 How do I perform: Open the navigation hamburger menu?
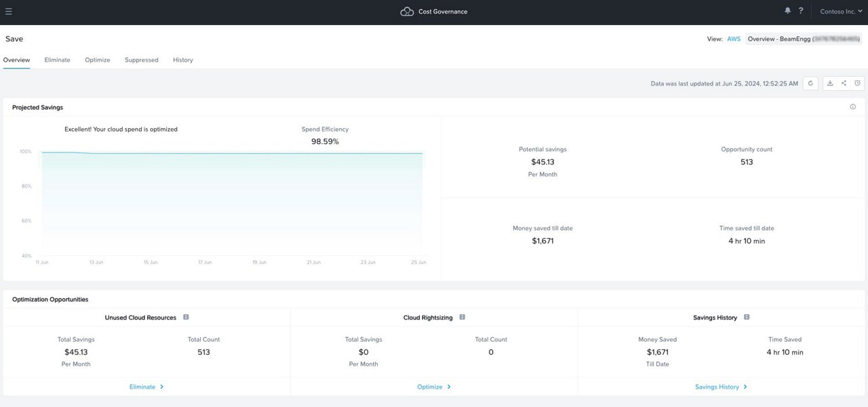point(9,10)
